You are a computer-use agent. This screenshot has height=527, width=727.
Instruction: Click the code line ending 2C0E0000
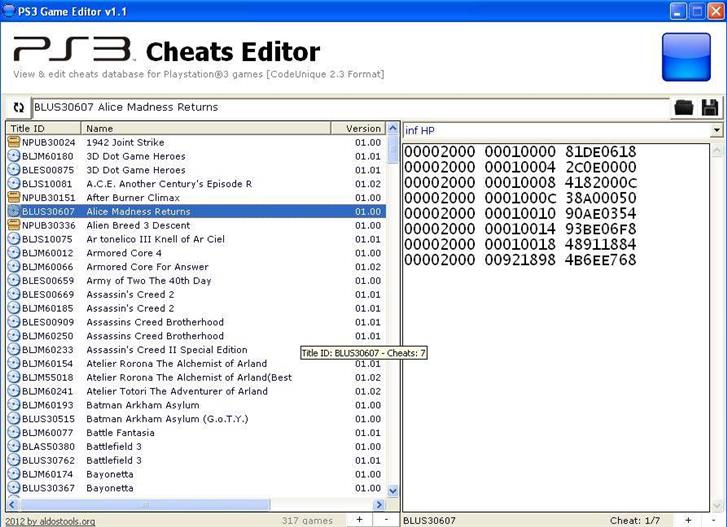(x=520, y=167)
